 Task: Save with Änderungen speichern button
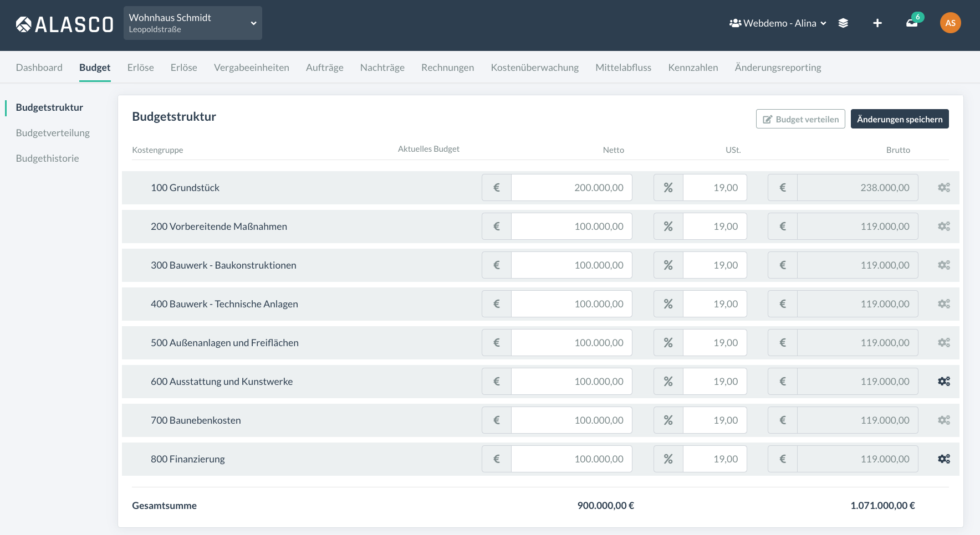pos(900,119)
